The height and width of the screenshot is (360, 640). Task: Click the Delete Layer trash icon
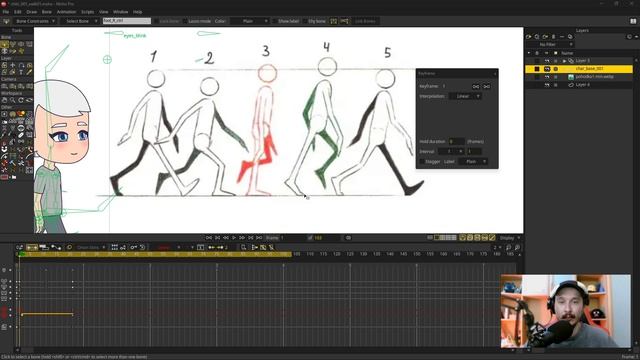click(x=553, y=37)
